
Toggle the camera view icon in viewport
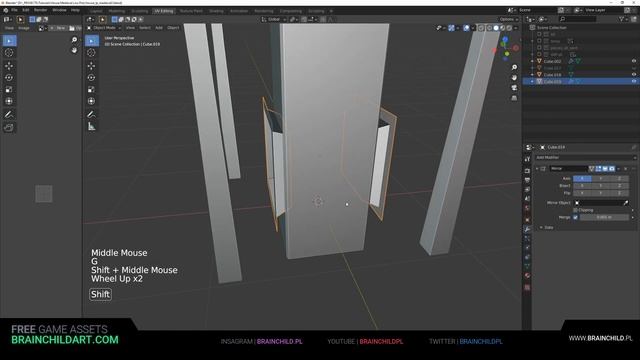514,88
